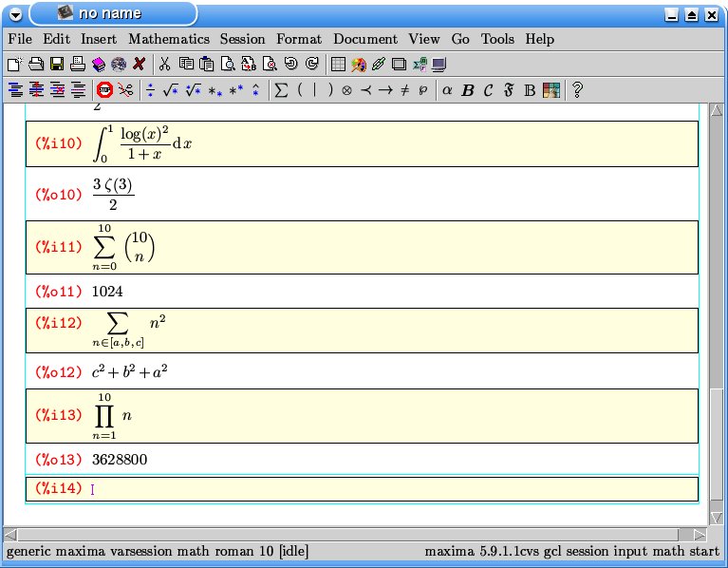Open the Weierstrass miscellaneous symbols menu
This screenshot has width=728, height=568.
click(422, 90)
